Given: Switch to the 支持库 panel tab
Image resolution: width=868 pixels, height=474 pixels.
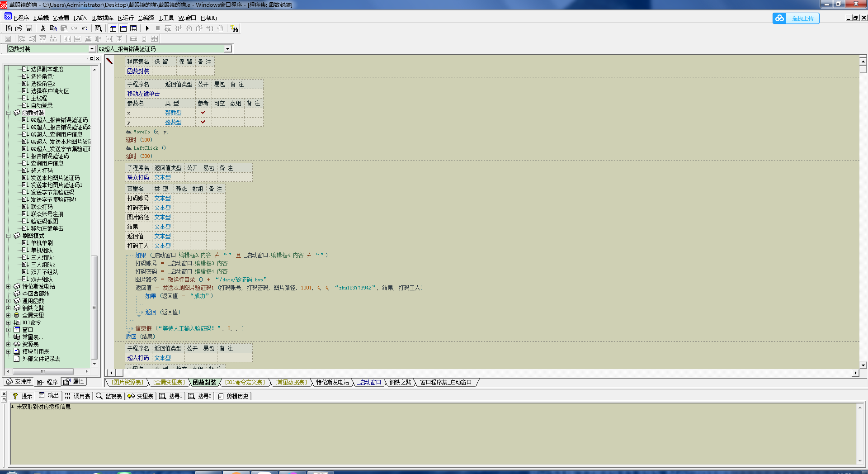Looking at the screenshot, I should (x=19, y=382).
